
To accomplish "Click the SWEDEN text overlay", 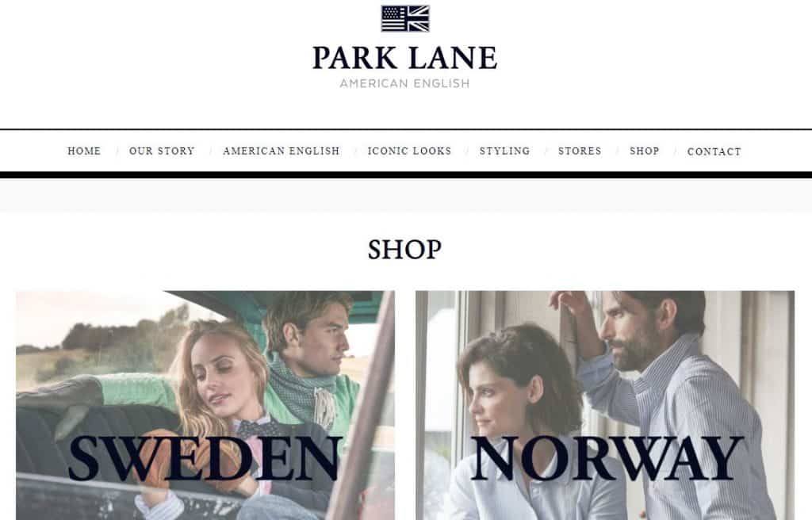I will pyautogui.click(x=205, y=458).
